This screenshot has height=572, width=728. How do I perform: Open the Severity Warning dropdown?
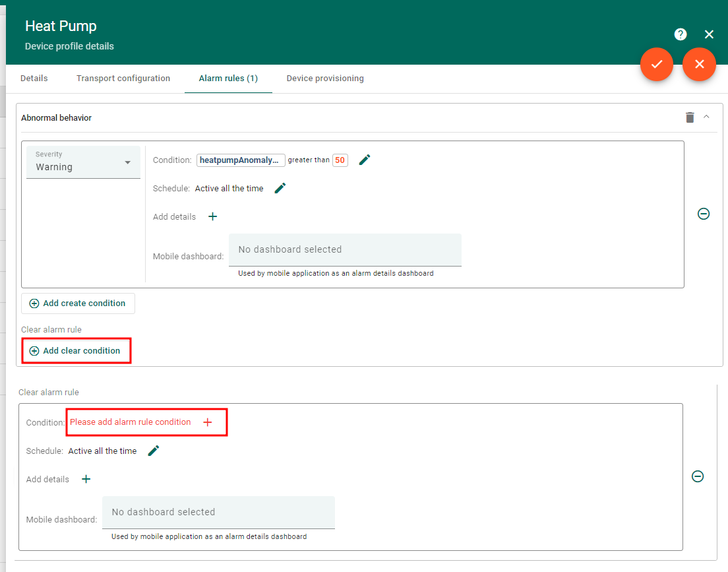(x=83, y=162)
